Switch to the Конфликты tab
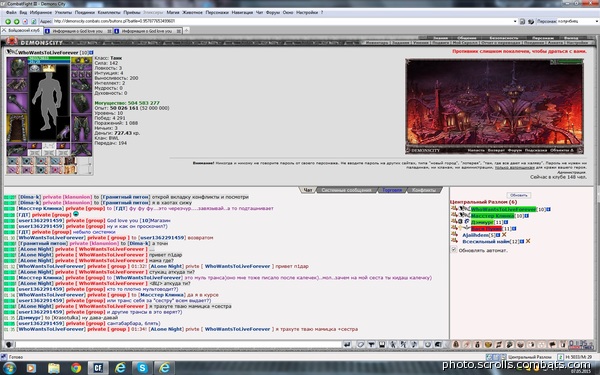600x375 pixels. tap(424, 190)
